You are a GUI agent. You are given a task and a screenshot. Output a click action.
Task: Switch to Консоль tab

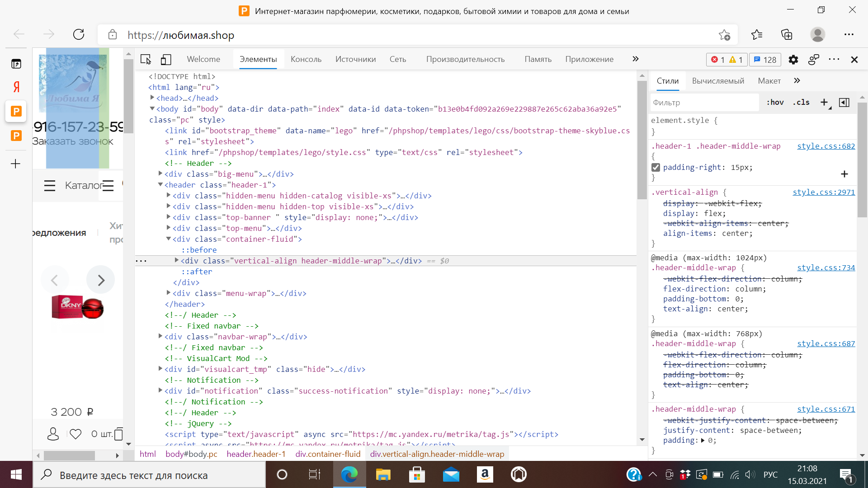(x=306, y=59)
